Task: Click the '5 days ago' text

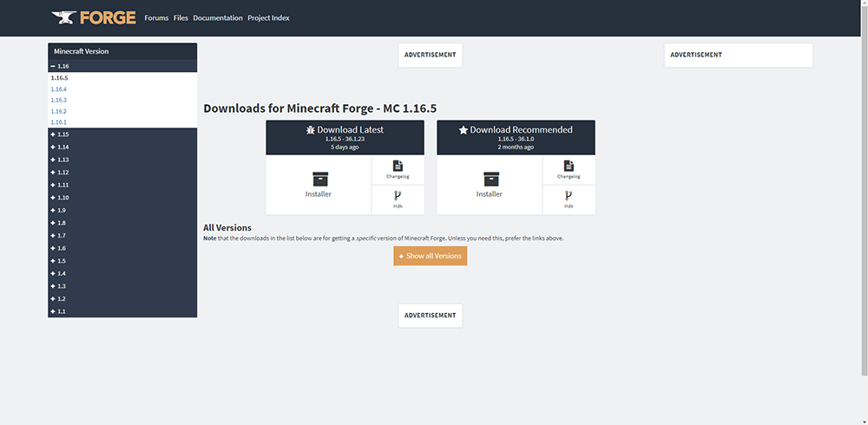Action: (x=345, y=147)
